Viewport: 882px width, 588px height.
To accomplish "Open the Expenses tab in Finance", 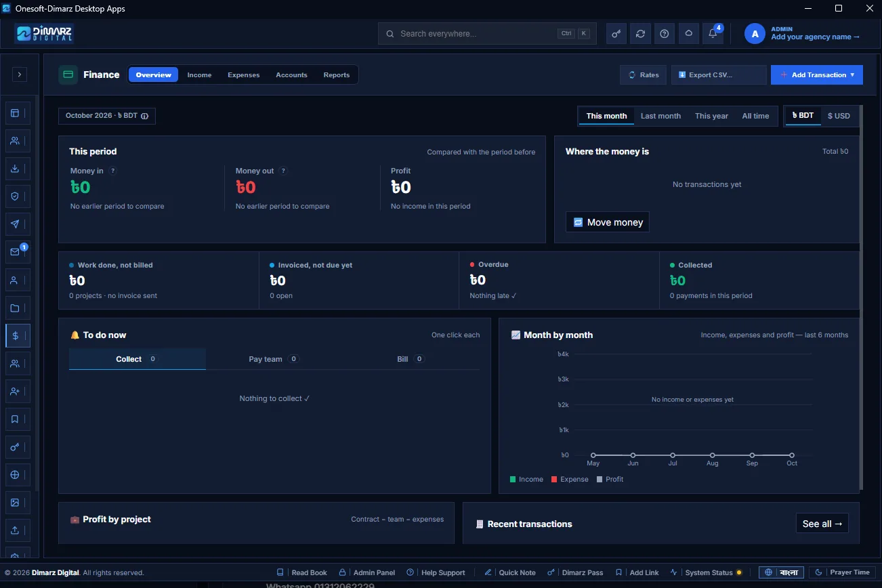I will 243,75.
